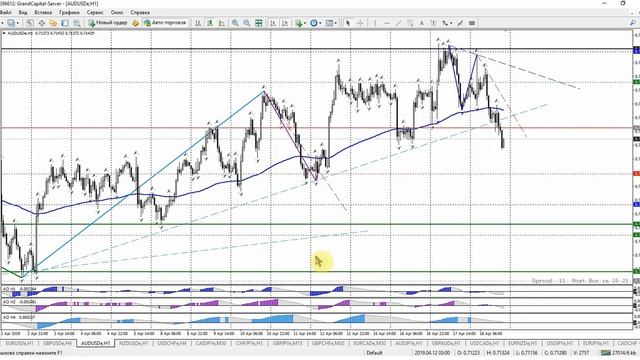Open the indicators list icon
Viewport: 640px width, 360px height.
point(299,23)
